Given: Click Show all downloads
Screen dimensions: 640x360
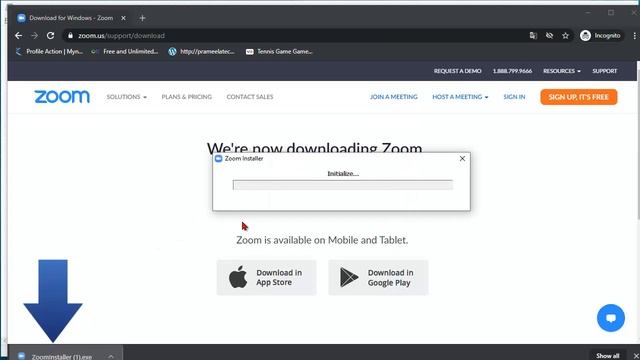Looking at the screenshot, I should point(607,356).
